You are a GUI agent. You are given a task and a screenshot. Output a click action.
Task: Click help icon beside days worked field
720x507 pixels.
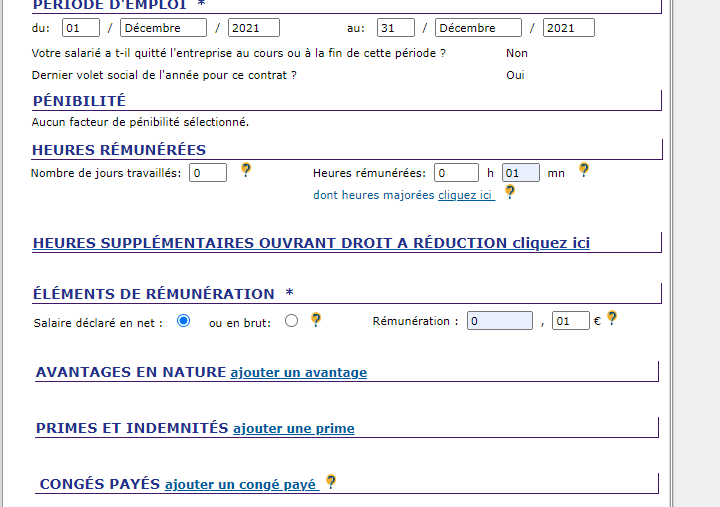tap(246, 170)
